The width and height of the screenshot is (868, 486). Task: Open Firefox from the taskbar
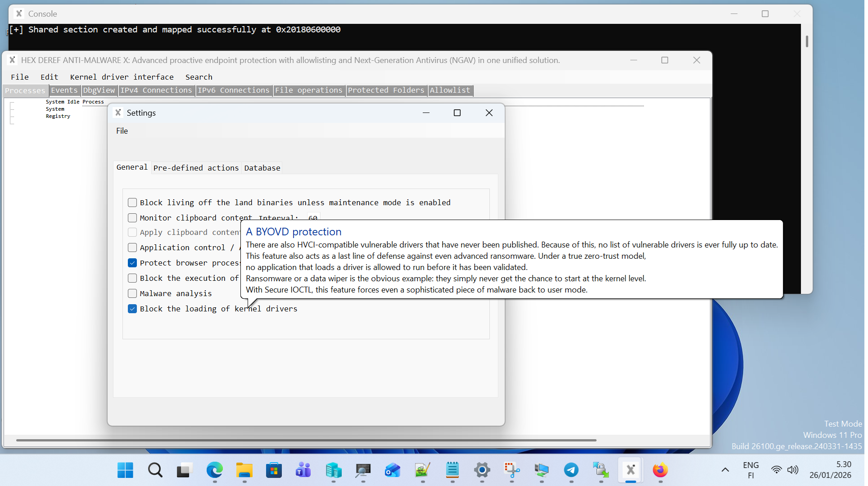click(x=660, y=470)
